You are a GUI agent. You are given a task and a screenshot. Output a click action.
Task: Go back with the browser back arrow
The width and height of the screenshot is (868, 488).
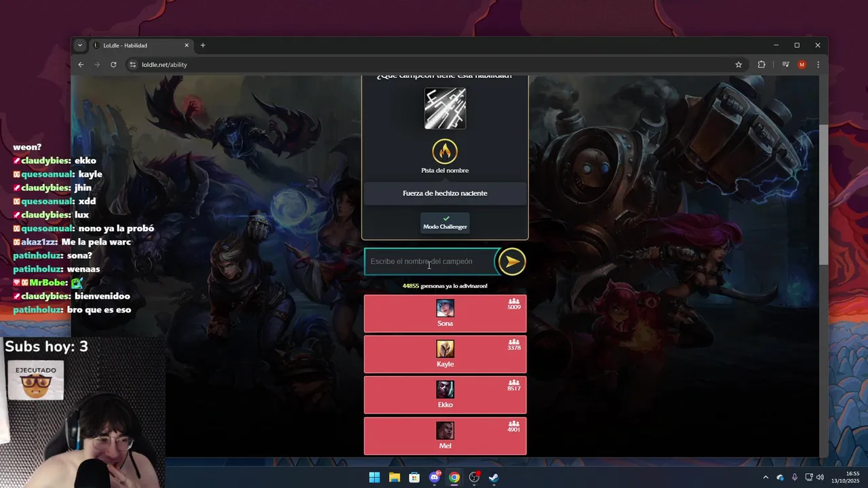(81, 64)
